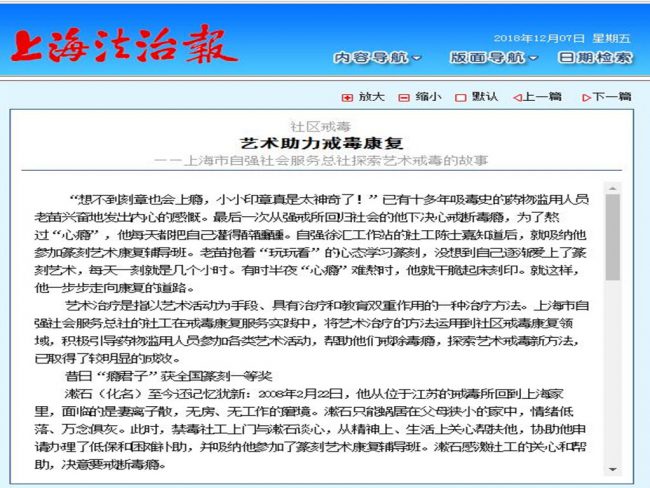Click the red square icon beside 默认

(x=461, y=97)
